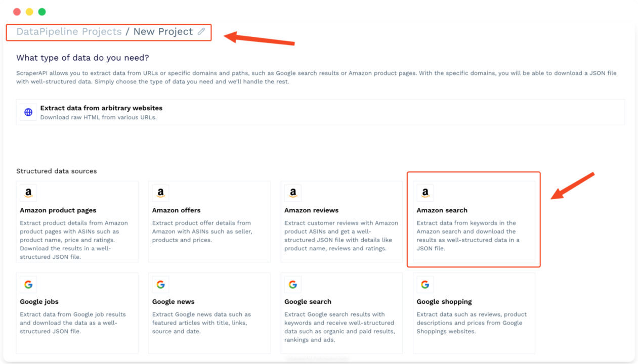Click the ScraperAPI intro paragraph
Image resolution: width=638 pixels, height=364 pixels.
click(x=316, y=77)
